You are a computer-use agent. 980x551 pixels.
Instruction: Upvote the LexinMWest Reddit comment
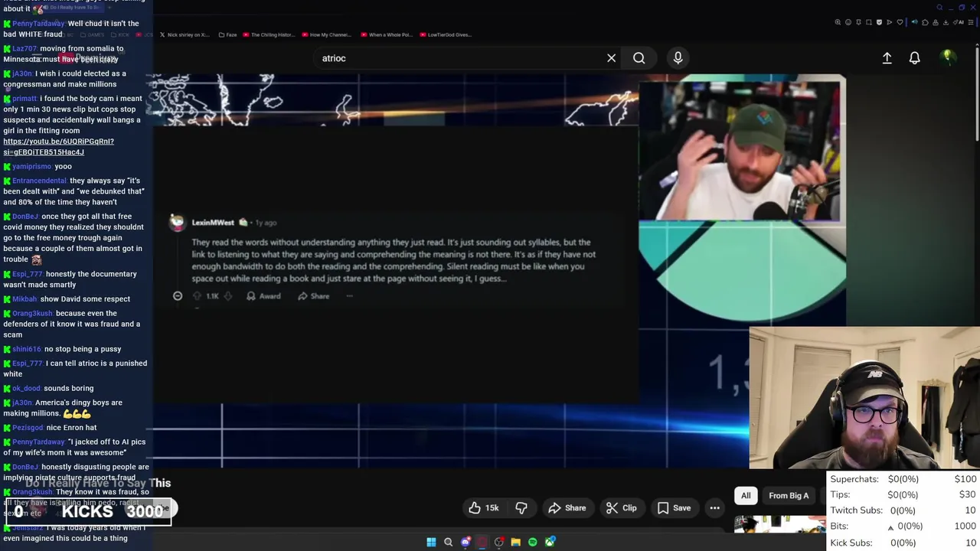click(197, 296)
